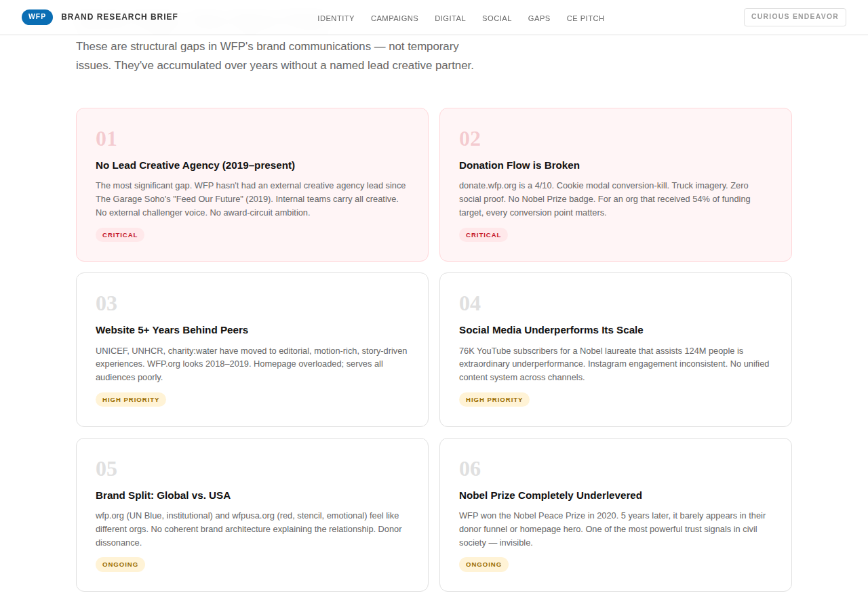The height and width of the screenshot is (610, 868).
Task: Click the paragraph starting "WFP won the Nobel Peace Prize"
Action: click(613, 529)
